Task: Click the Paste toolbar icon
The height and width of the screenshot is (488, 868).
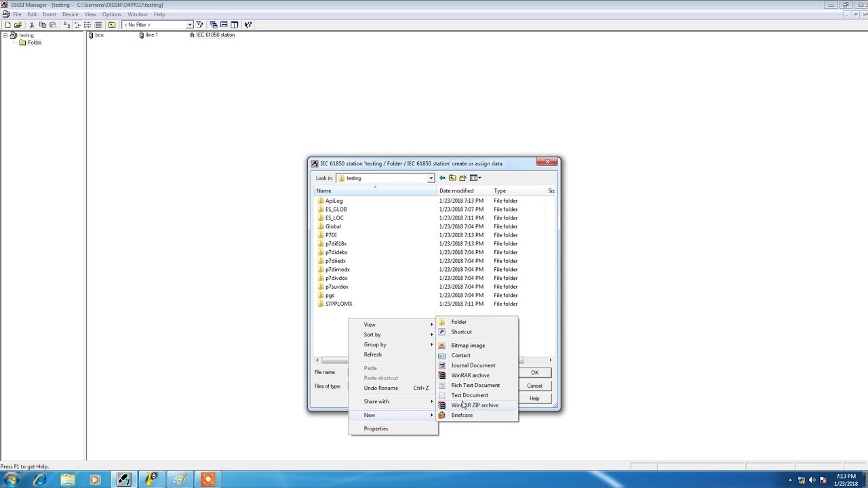Action: click(52, 25)
